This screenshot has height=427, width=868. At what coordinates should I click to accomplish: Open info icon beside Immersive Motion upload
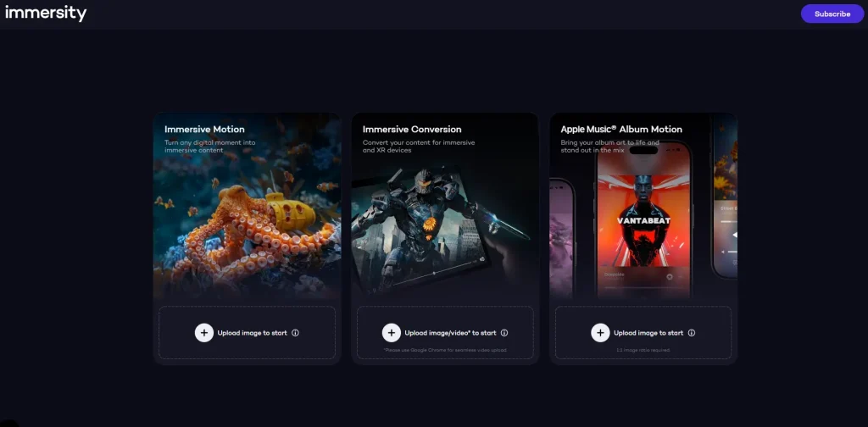click(295, 333)
